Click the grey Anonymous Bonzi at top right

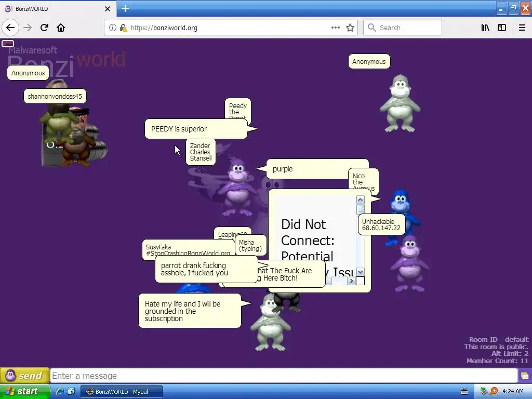(400, 103)
